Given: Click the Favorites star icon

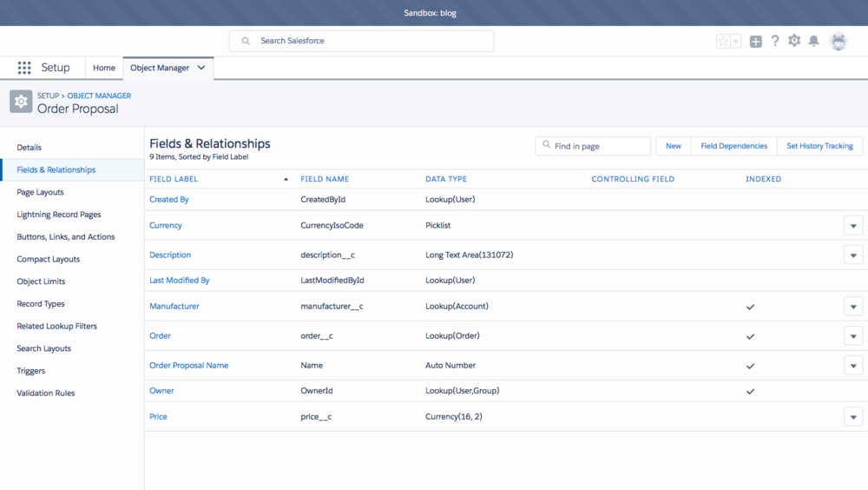Looking at the screenshot, I should pyautogui.click(x=723, y=42).
